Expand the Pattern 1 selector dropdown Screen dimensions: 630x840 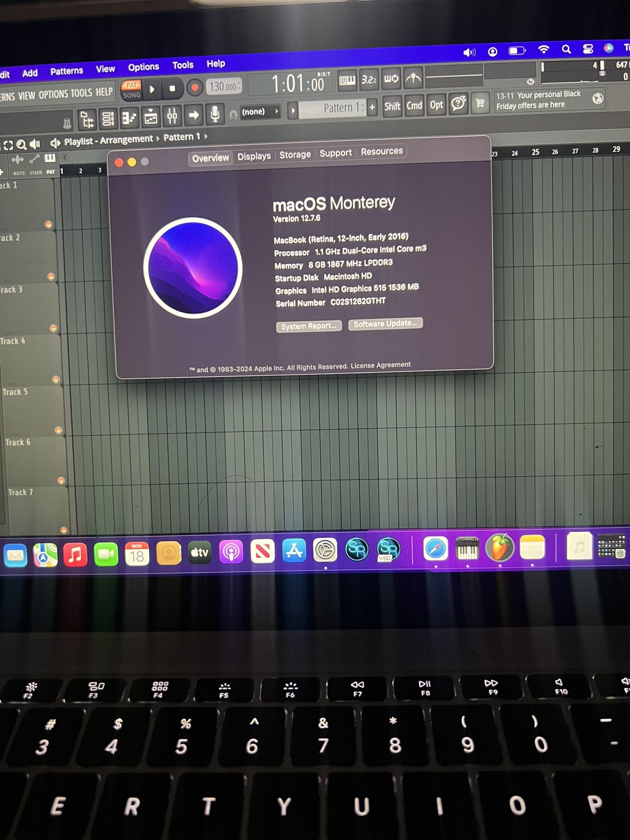click(332, 108)
